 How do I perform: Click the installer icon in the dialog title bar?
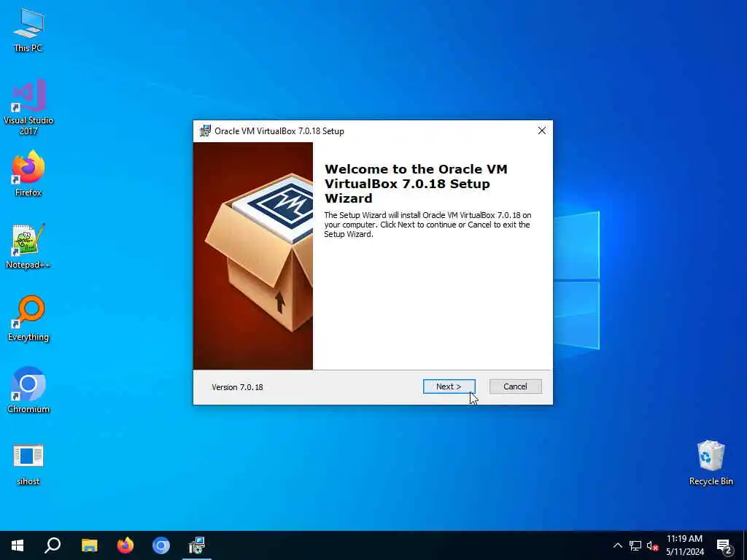(x=205, y=131)
